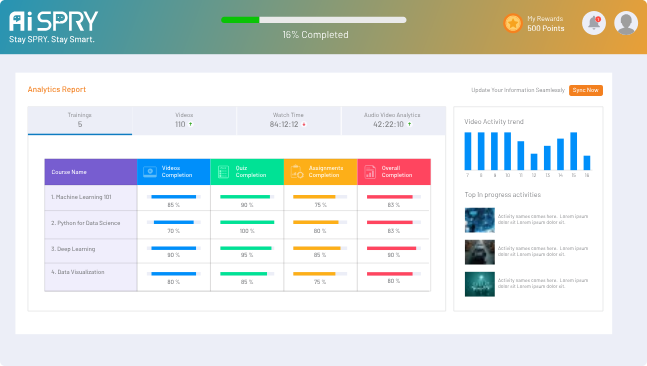
Task: Click the Overall Completion report icon
Action: click(370, 172)
